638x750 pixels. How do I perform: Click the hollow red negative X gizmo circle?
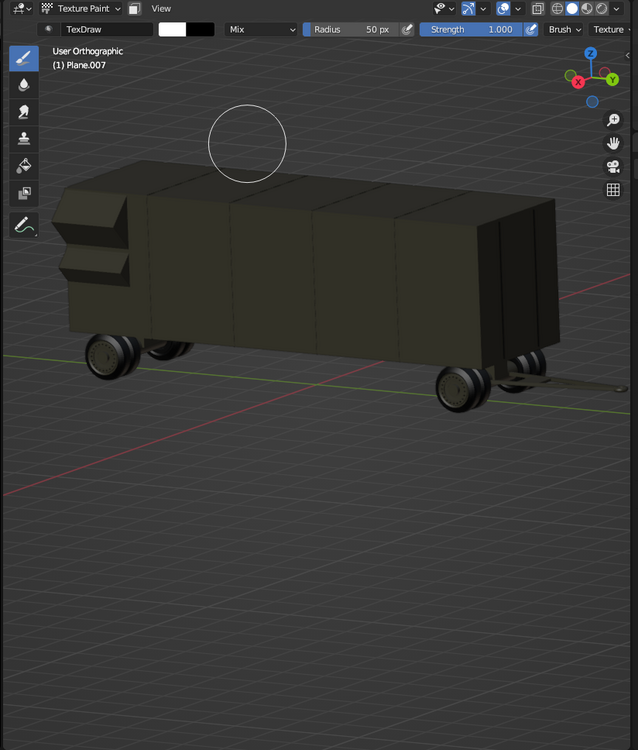coord(605,72)
